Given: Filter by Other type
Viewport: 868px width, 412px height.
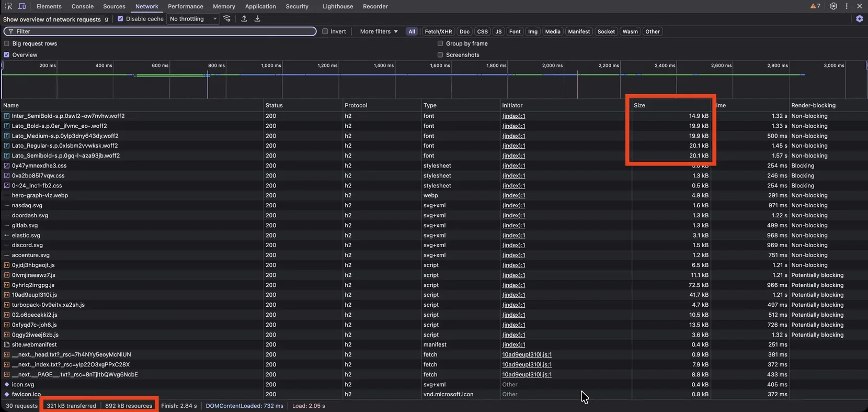Looking at the screenshot, I should click(653, 31).
